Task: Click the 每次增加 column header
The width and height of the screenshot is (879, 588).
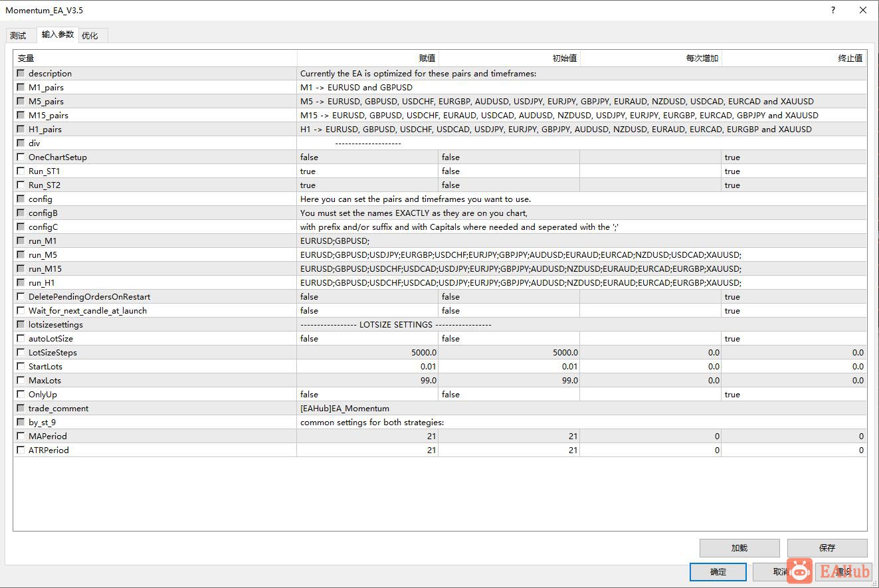Action: (651, 58)
